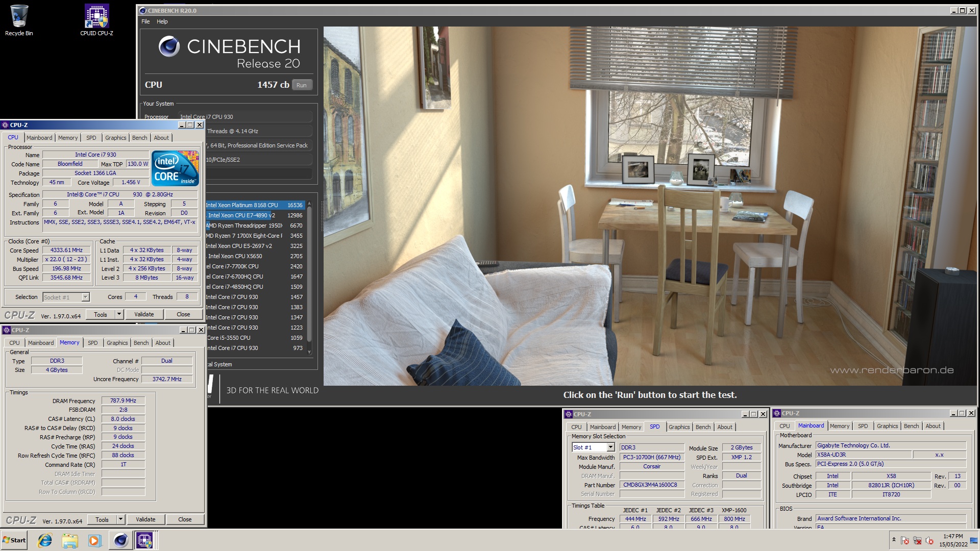The image size is (980, 551).
Task: Run the Cinebench CPU test
Action: pos(302,85)
